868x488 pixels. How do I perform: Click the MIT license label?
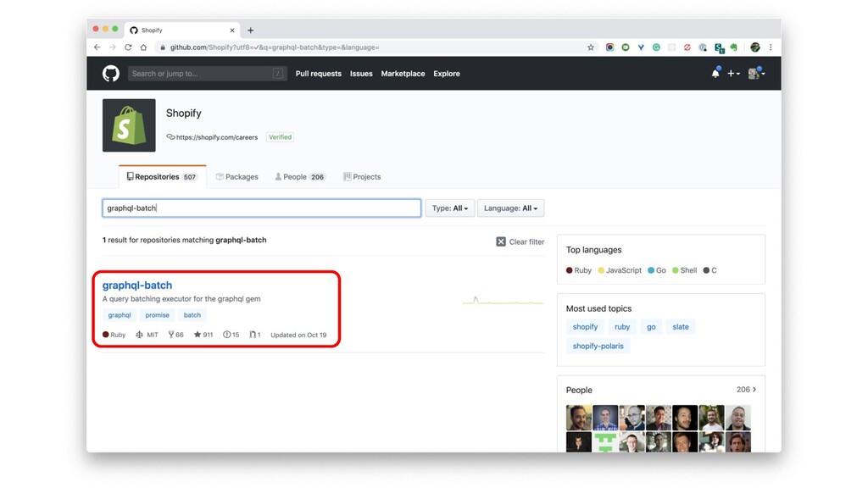(147, 335)
